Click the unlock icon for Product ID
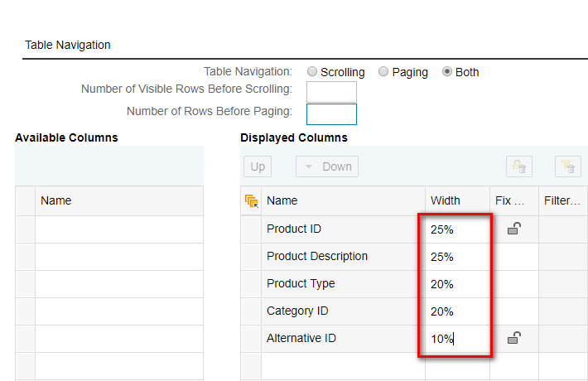Image resolution: width=588 pixels, height=381 pixels. (513, 229)
